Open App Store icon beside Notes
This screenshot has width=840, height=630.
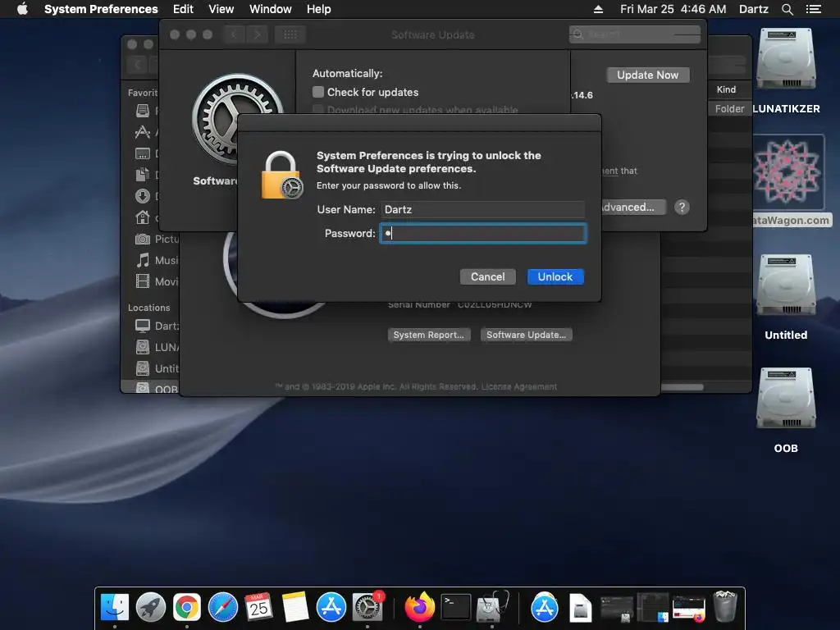click(331, 607)
